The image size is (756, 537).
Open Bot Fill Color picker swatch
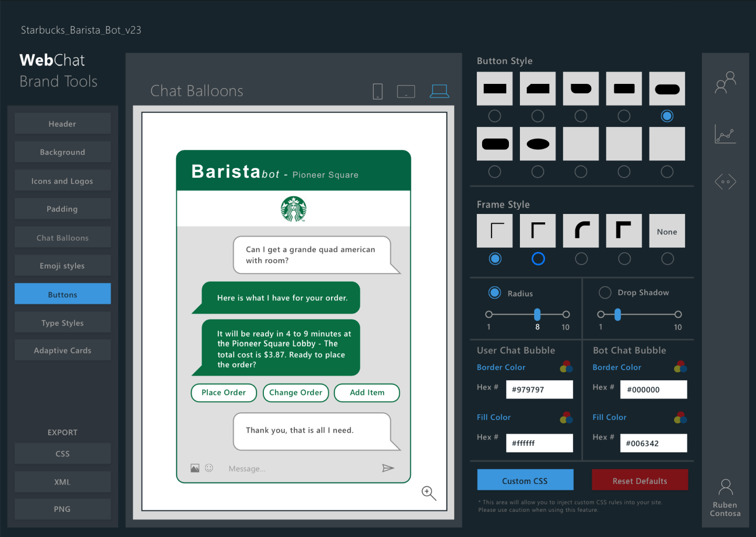pos(680,417)
